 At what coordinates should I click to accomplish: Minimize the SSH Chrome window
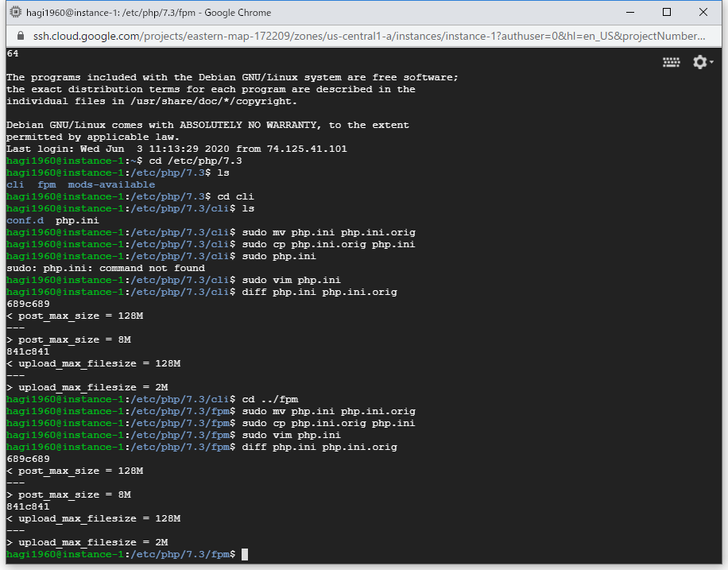(630, 12)
